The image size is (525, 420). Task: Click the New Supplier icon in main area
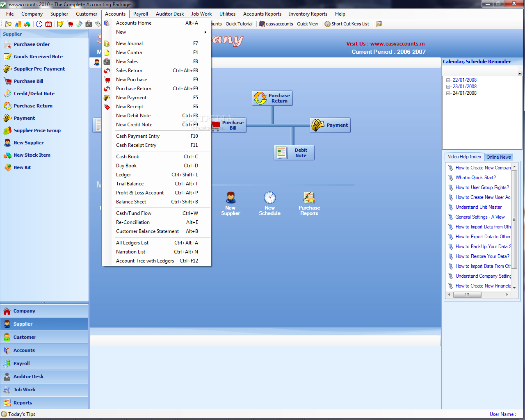(231, 203)
